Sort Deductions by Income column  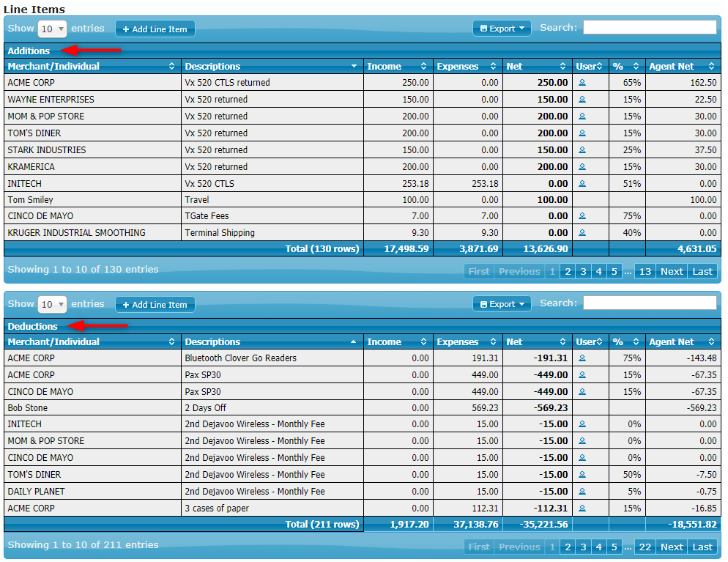[398, 342]
